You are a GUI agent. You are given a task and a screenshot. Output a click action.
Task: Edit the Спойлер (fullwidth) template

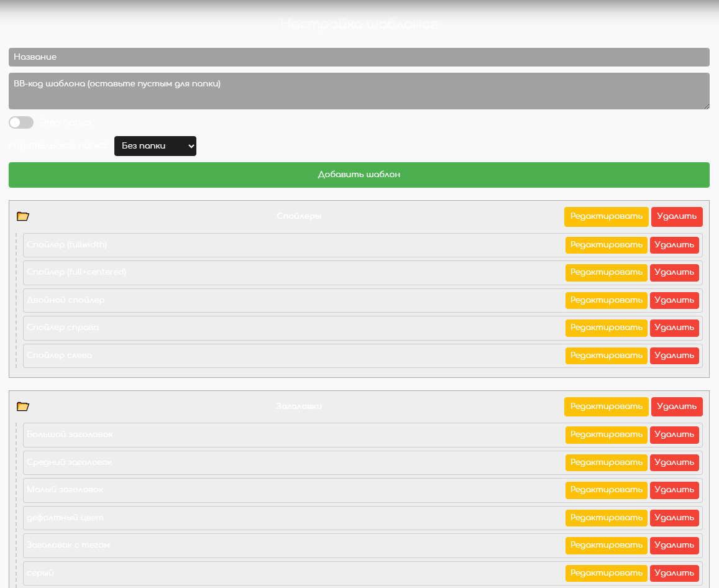coord(606,245)
